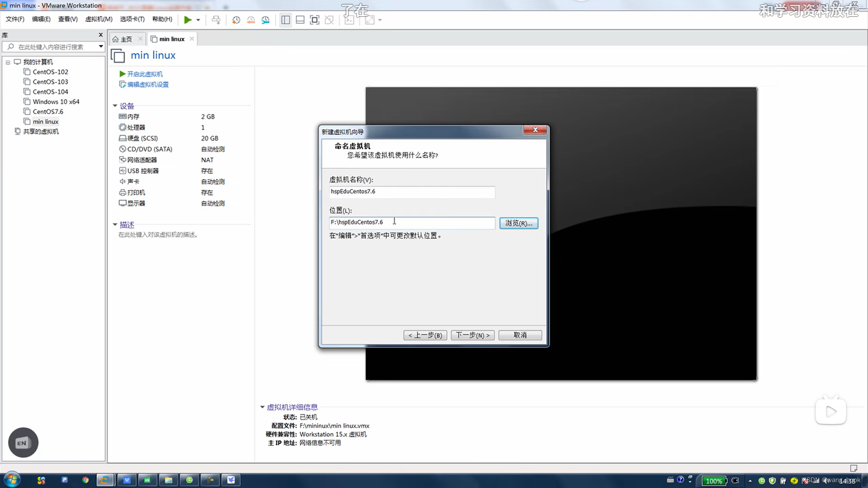Switch to the 主页 tab

click(123, 39)
